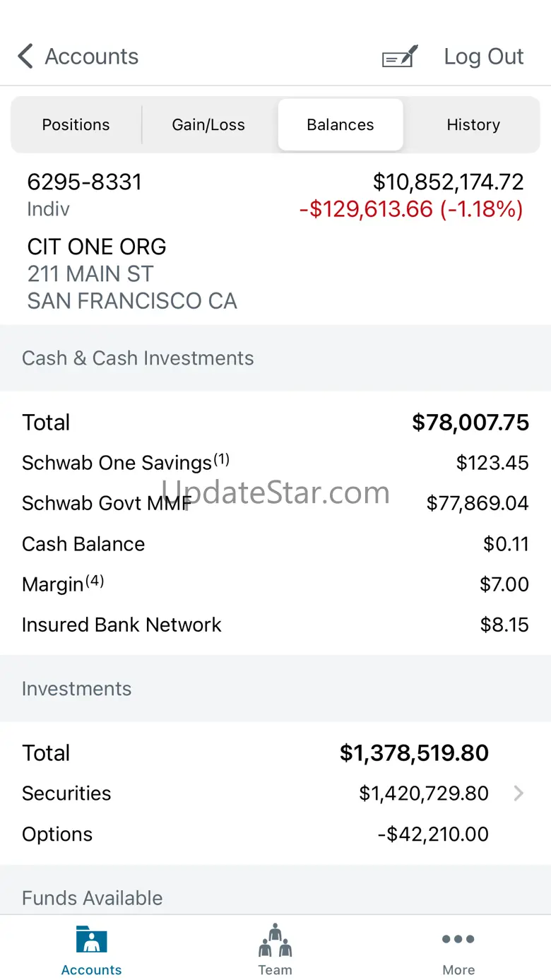
Task: Go to the History tab
Action: tap(473, 125)
